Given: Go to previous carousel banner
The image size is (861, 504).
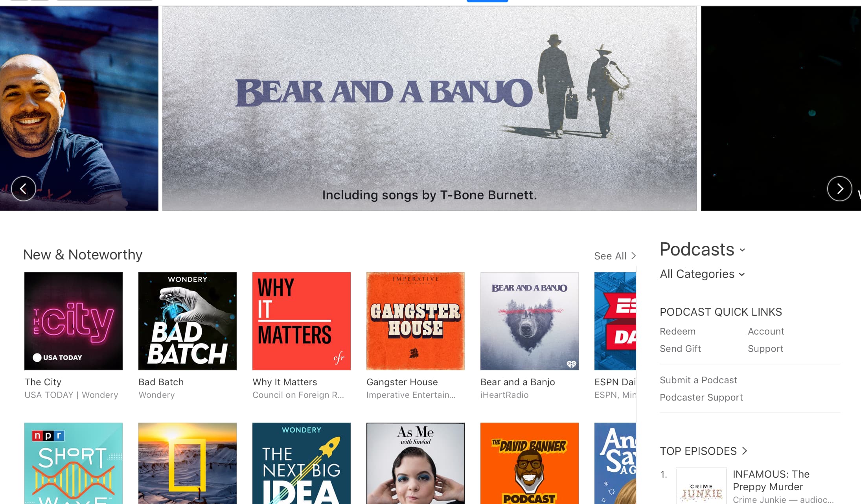Looking at the screenshot, I should point(24,189).
